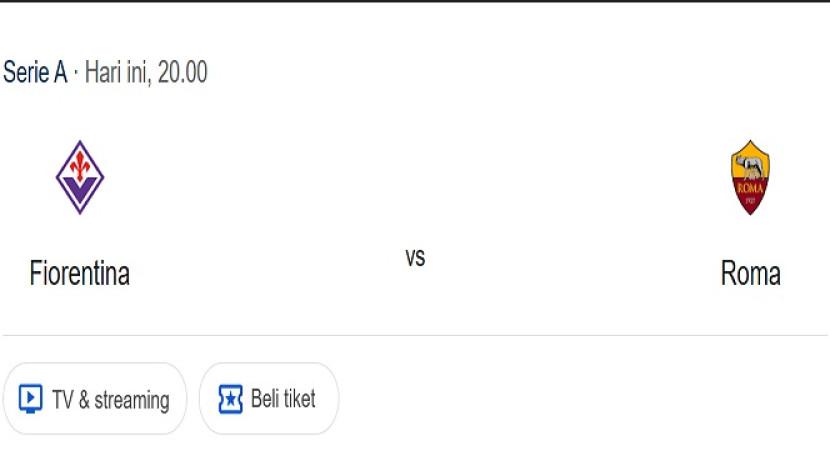This screenshot has height=466, width=830.
Task: Click the TV play icon
Action: (x=31, y=399)
